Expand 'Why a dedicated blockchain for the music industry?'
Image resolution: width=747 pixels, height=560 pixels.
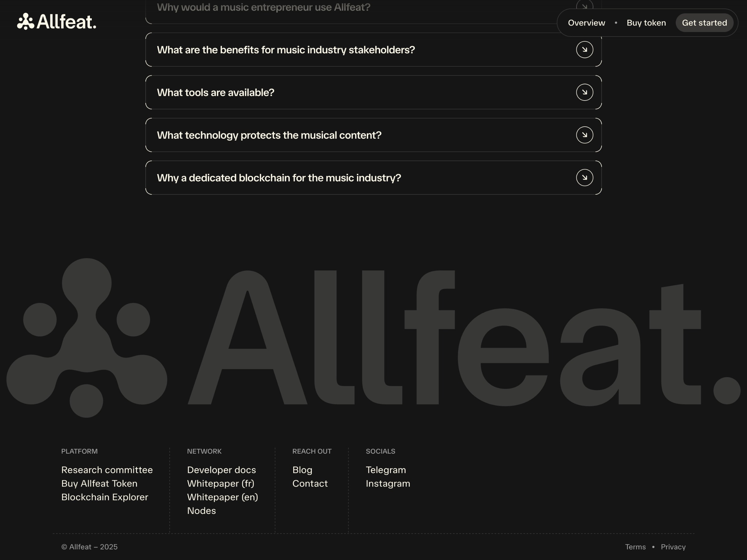(279, 178)
